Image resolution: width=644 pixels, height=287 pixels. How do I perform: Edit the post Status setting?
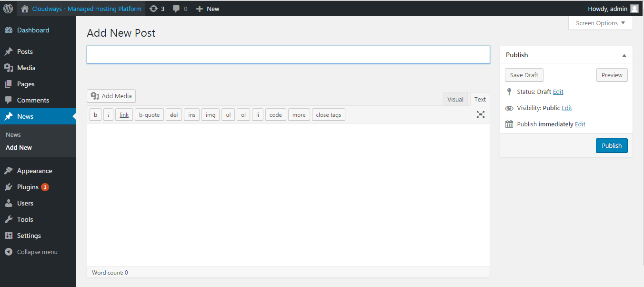click(x=558, y=92)
